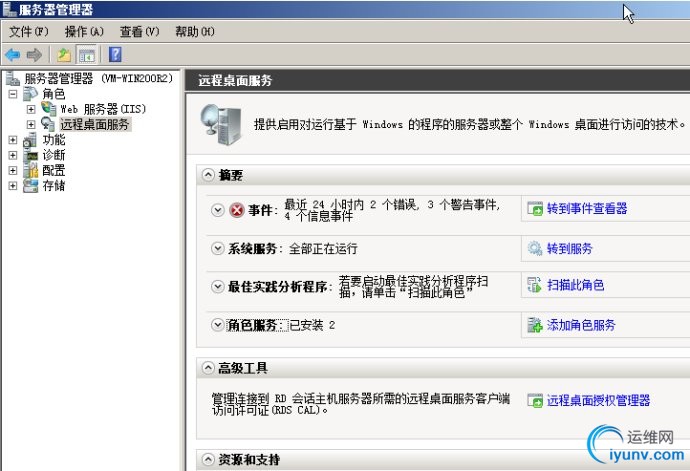Click the 扫描此角色 link
The width and height of the screenshot is (690, 471).
point(575,285)
